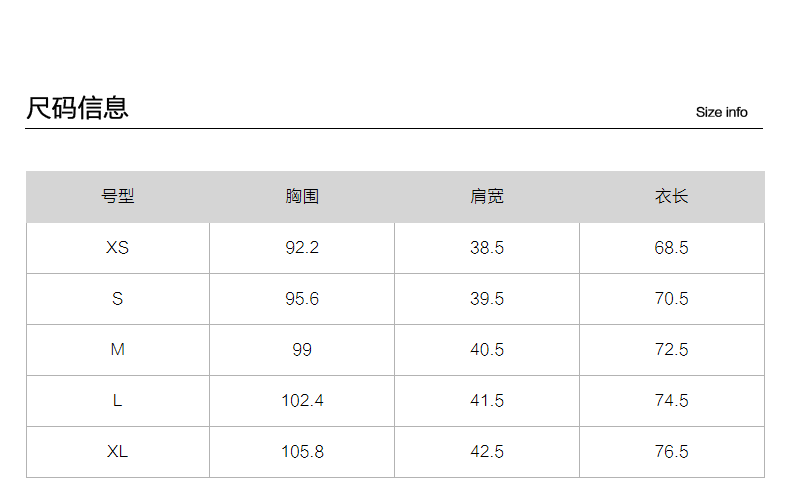The width and height of the screenshot is (790, 478).
Task: Click the M size cell
Action: tap(118, 350)
